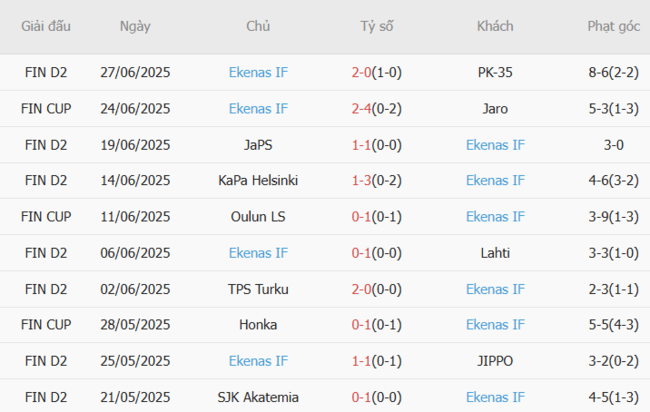
Task: Click the Ngày column header
Action: click(x=135, y=26)
